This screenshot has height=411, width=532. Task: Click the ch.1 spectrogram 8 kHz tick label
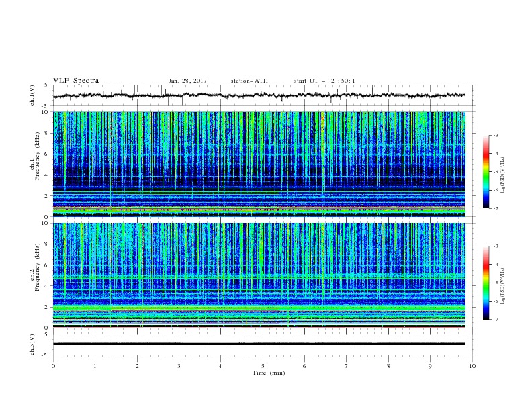pyautogui.click(x=46, y=133)
